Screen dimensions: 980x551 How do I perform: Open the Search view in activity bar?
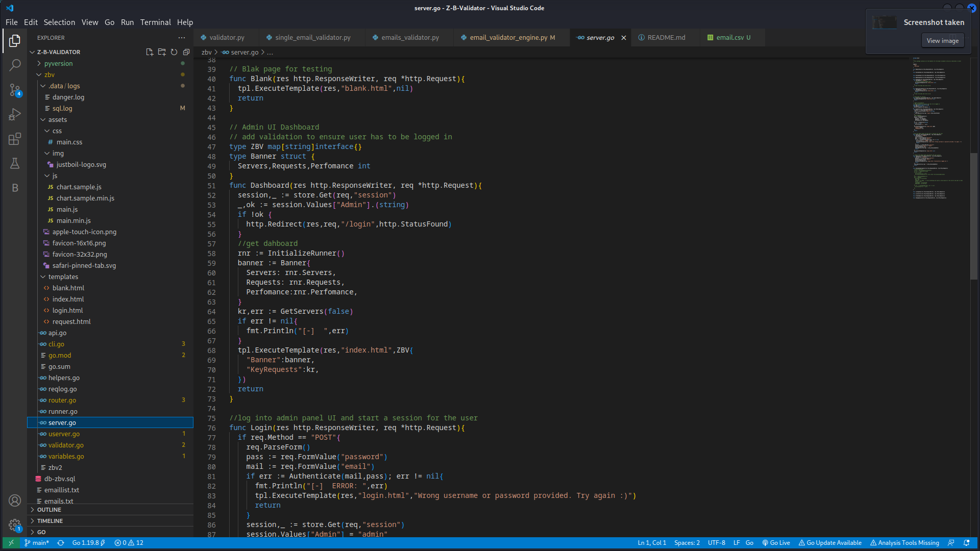15,65
